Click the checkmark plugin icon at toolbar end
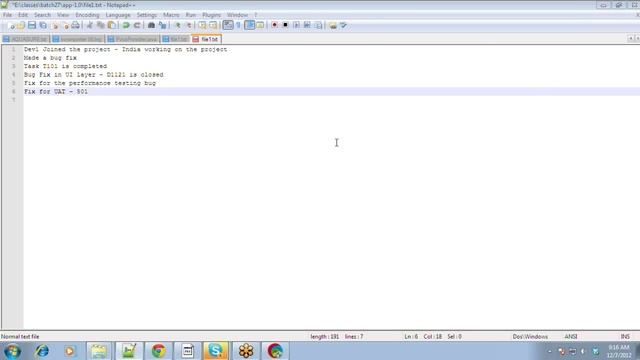Screen dimensions: 640x360 (344, 25)
